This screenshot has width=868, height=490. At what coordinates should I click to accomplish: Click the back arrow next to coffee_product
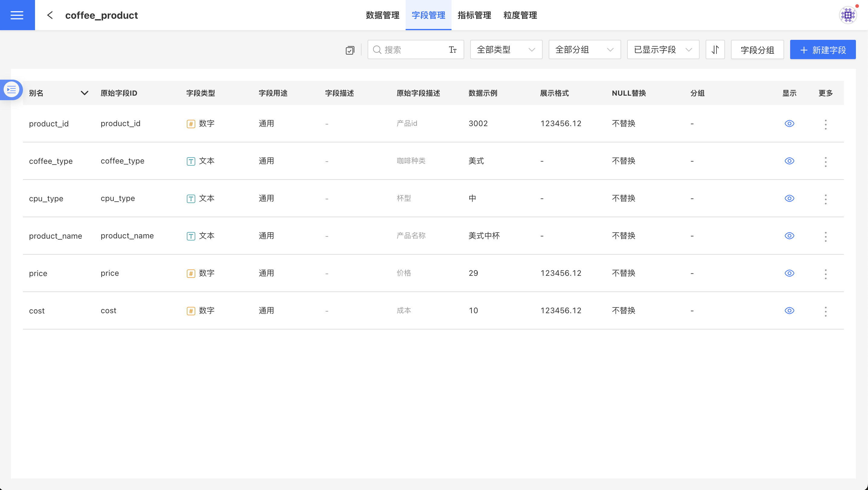(50, 15)
